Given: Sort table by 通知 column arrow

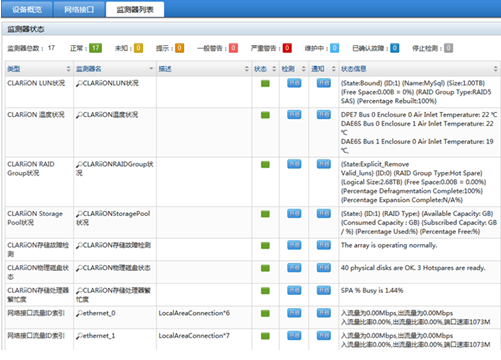Looking at the screenshot, I should 334,69.
